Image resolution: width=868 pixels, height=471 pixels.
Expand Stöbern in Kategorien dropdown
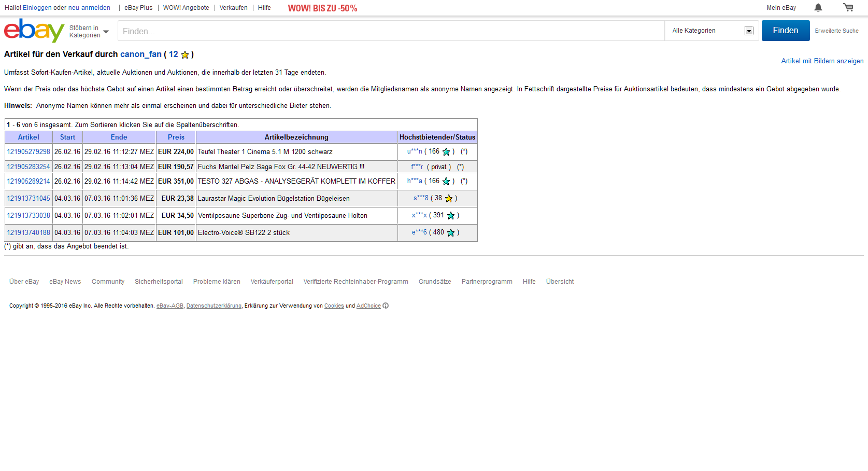[x=89, y=32]
